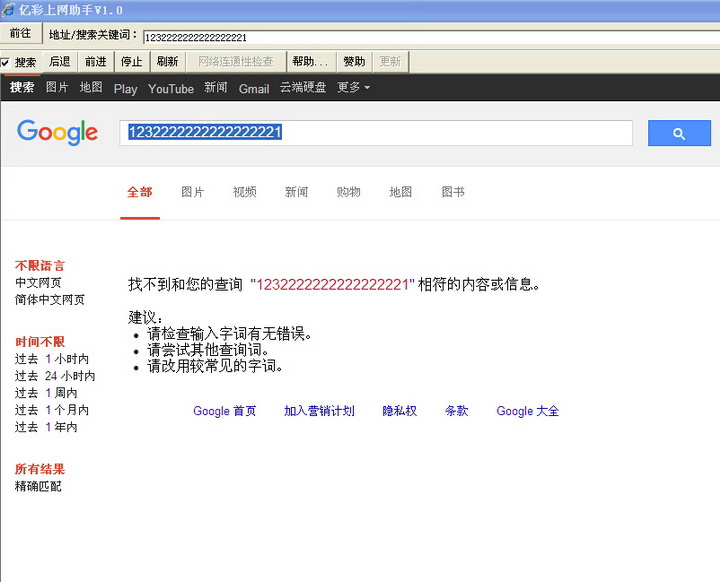Click the red quoted query number in message
This screenshot has width=720, height=582.
coord(332,284)
